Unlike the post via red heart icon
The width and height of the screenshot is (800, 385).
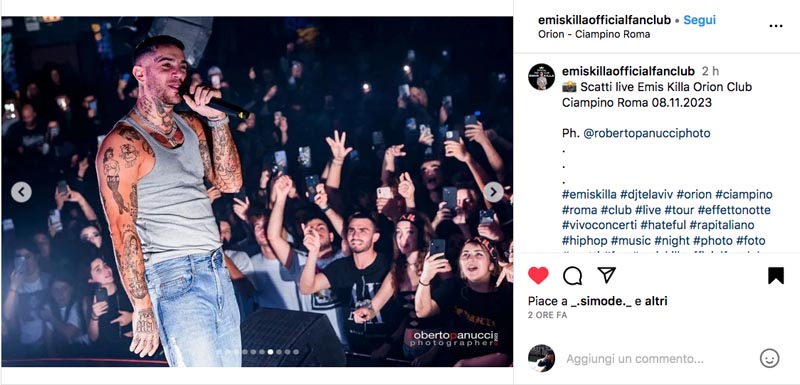click(x=538, y=276)
